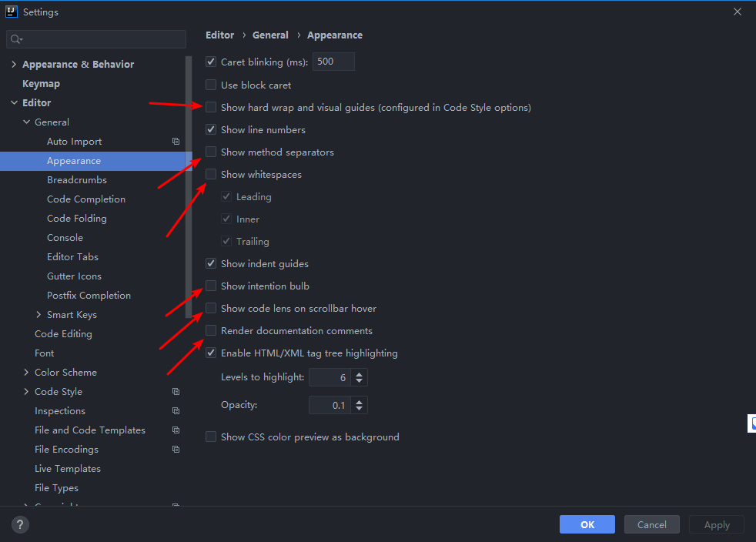Click the copy icon beside Inspections
Image resolution: width=756 pixels, height=542 pixels.
coord(176,411)
